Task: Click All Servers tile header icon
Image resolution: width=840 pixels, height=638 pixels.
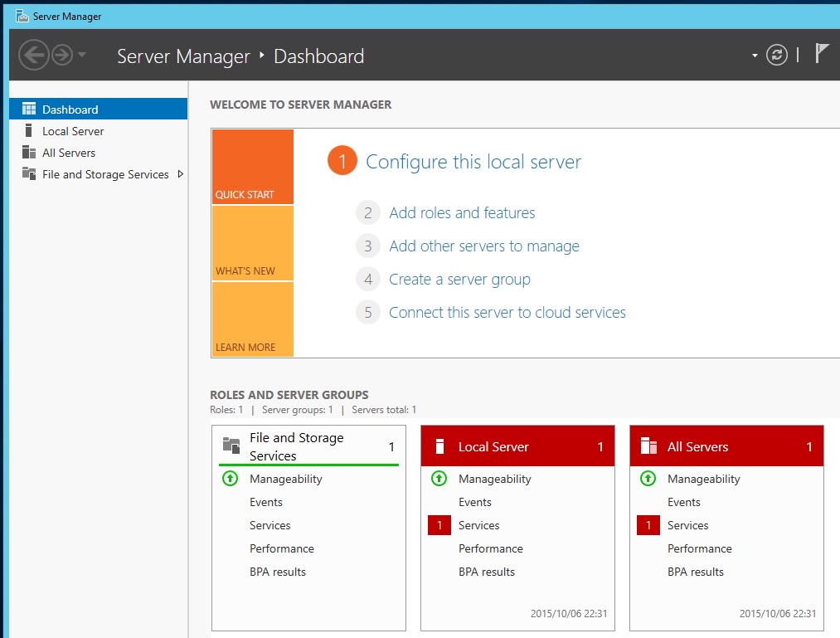Action: pyautogui.click(x=648, y=446)
